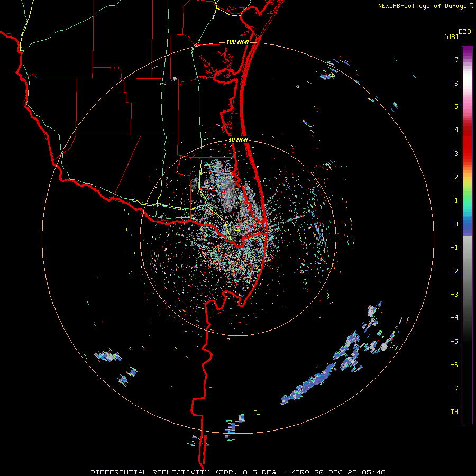Click the 2 value on color scale

[456, 177]
